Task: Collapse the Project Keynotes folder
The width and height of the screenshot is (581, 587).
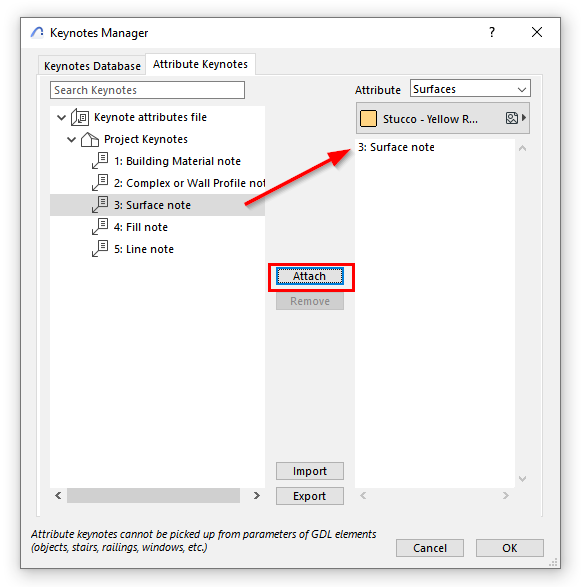Action: [72, 140]
